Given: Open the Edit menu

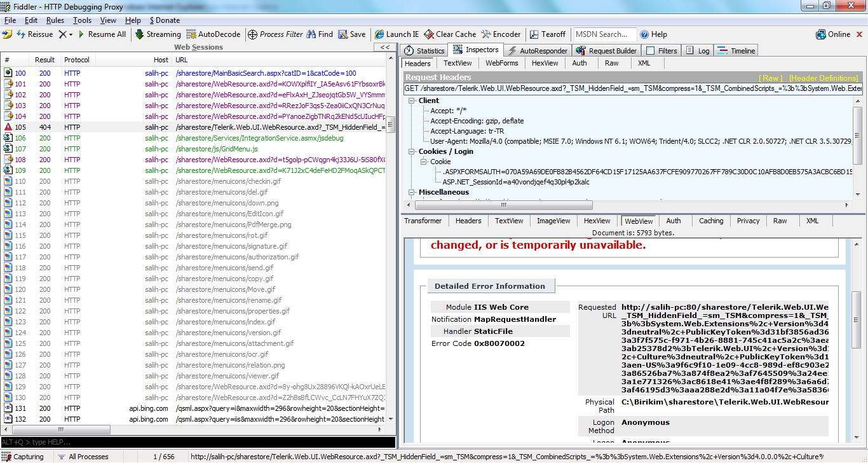Looking at the screenshot, I should pyautogui.click(x=31, y=20).
